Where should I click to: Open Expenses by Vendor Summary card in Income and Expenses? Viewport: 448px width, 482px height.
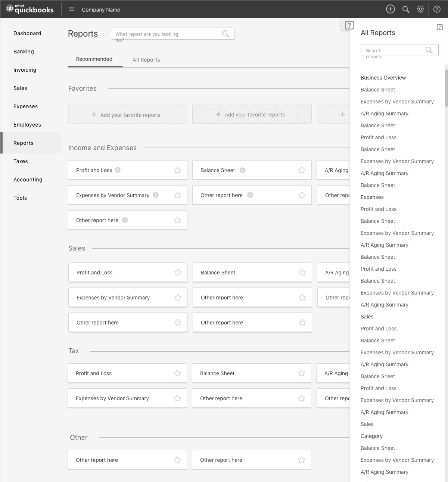(x=128, y=195)
